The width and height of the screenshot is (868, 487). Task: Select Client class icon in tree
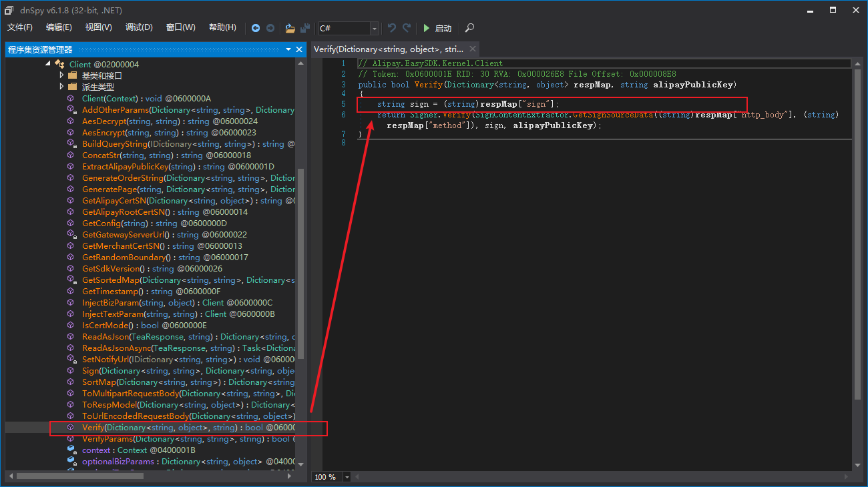59,64
